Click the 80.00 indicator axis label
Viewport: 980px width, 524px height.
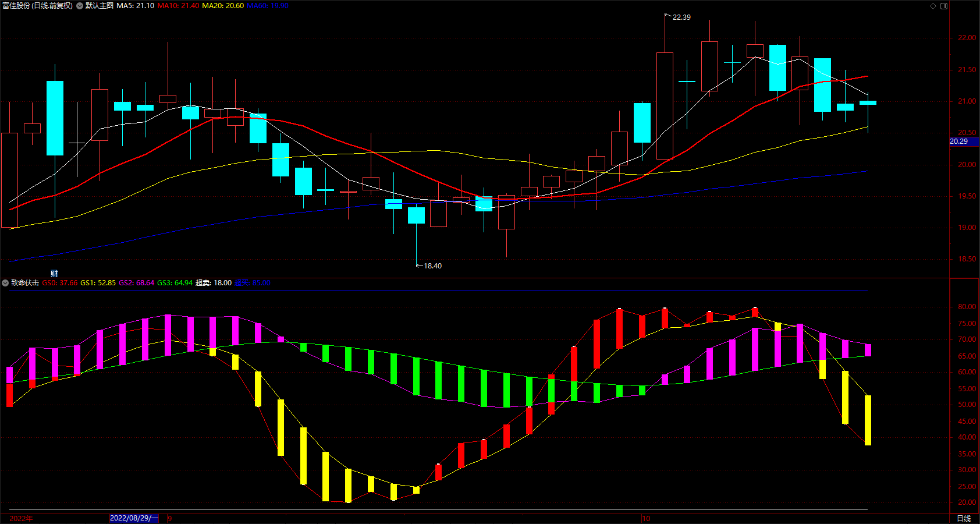(x=967, y=307)
